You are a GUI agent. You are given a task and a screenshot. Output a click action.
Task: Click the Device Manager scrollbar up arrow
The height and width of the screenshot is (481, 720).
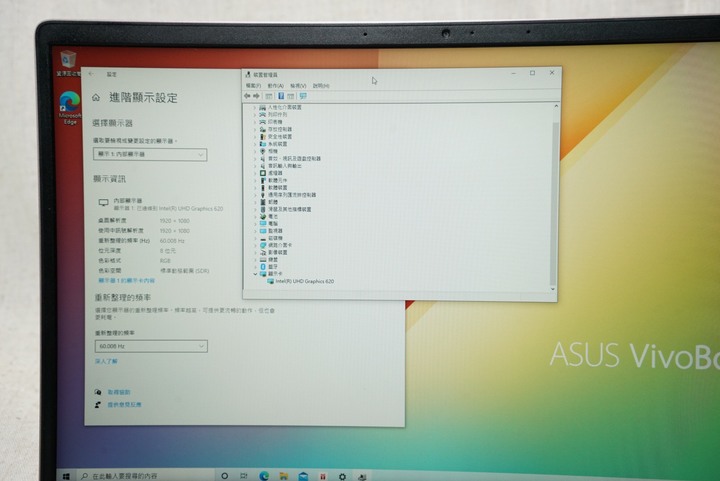[556, 106]
